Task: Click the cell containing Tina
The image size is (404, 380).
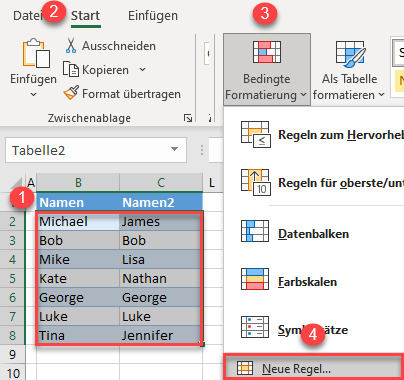Action: [x=78, y=335]
